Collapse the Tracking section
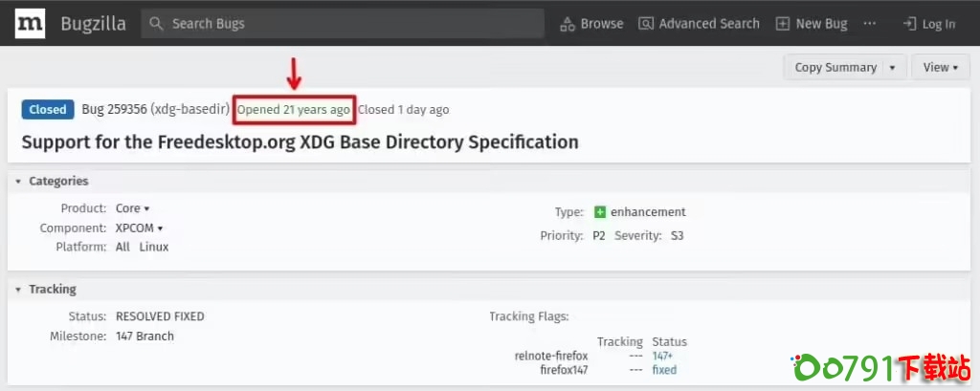 point(18,289)
